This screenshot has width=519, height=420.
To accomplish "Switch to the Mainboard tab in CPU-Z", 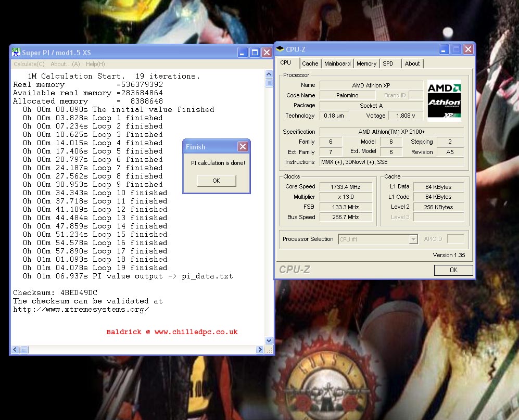I will tap(337, 63).
